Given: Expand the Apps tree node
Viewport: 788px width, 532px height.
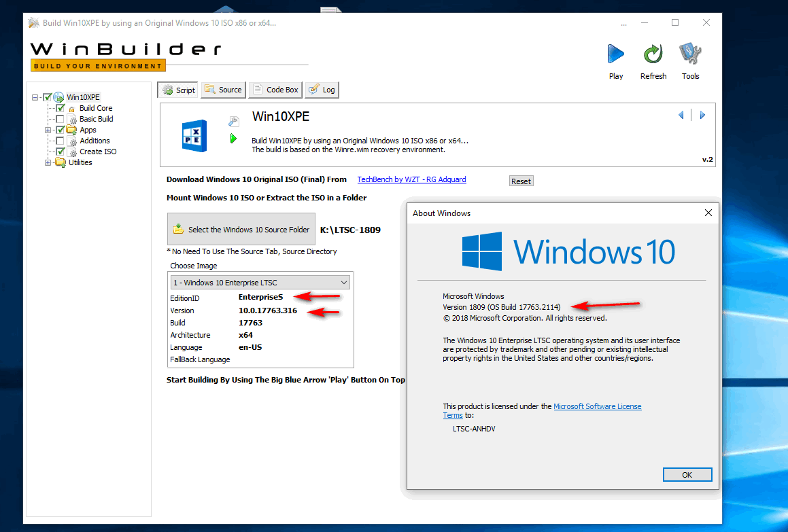Looking at the screenshot, I should 48,130.
